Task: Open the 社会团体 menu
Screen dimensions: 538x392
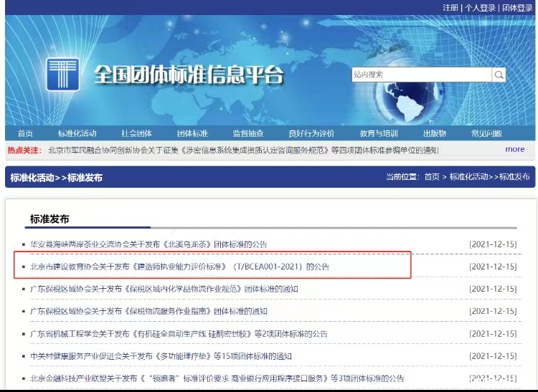Action: click(136, 133)
